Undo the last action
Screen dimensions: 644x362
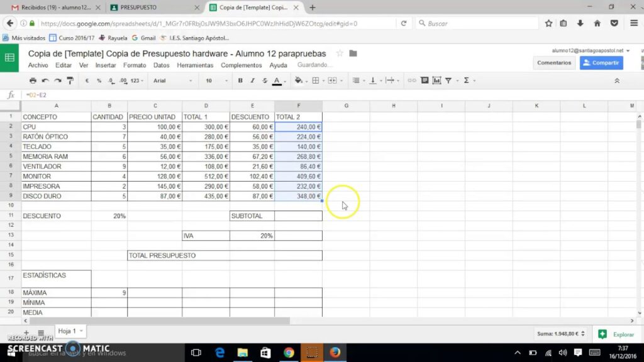(45, 80)
